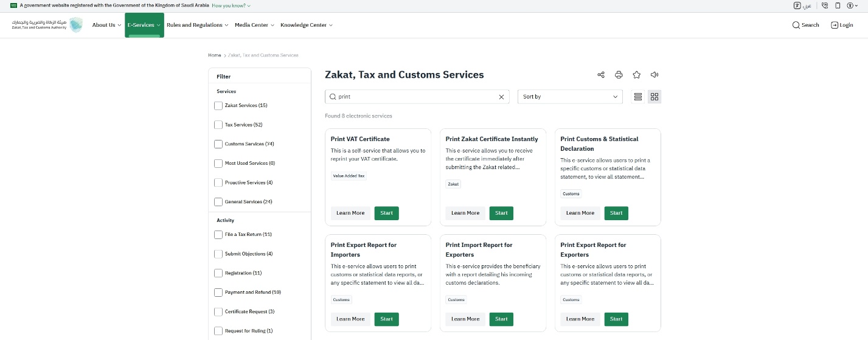
Task: Open Print VAT Certificate card title
Action: coord(360,139)
